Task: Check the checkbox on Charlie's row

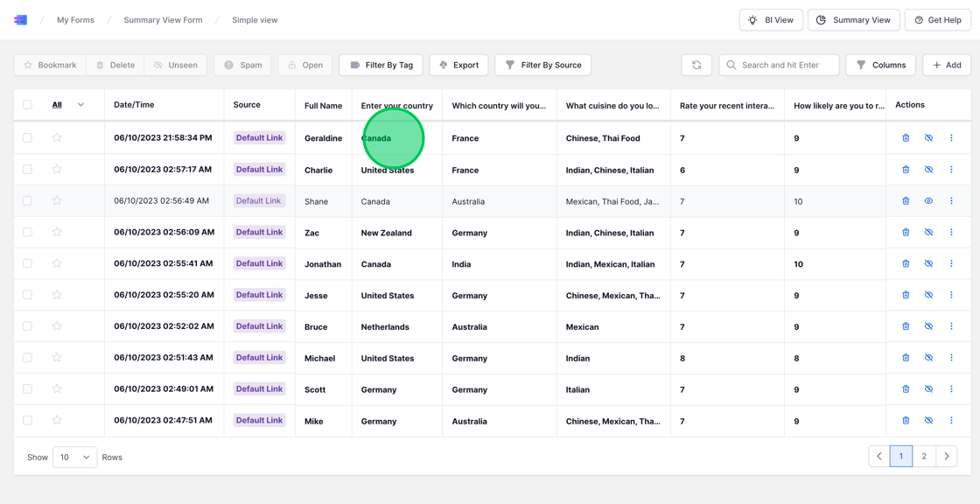Action: pyautogui.click(x=25, y=169)
